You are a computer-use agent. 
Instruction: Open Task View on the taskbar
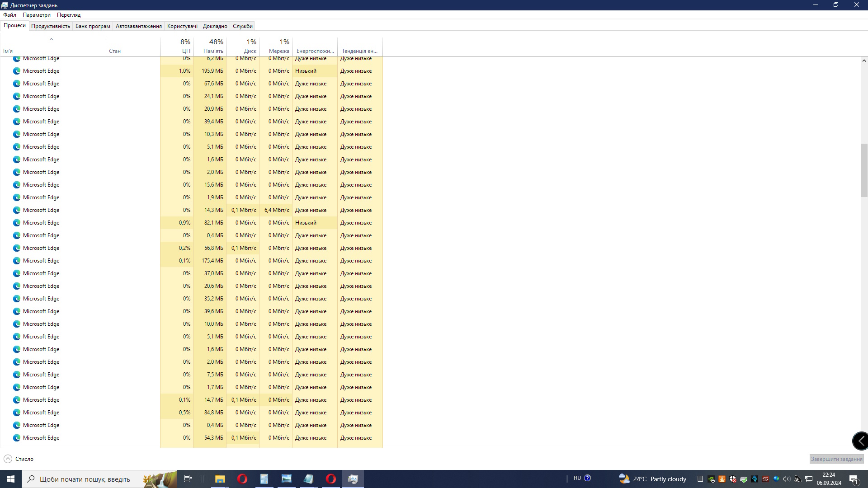188,479
